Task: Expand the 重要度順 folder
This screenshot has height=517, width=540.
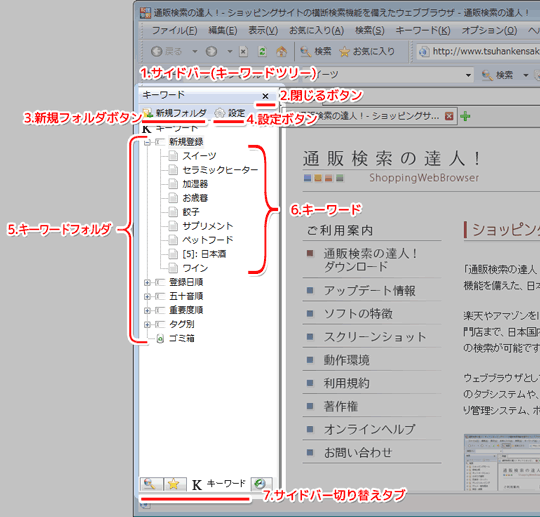Action: 147,310
